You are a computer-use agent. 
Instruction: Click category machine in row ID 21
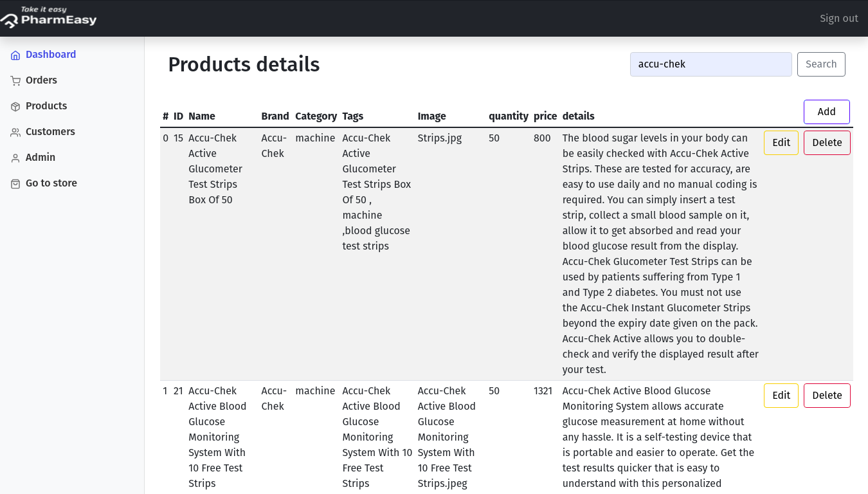[x=315, y=391]
